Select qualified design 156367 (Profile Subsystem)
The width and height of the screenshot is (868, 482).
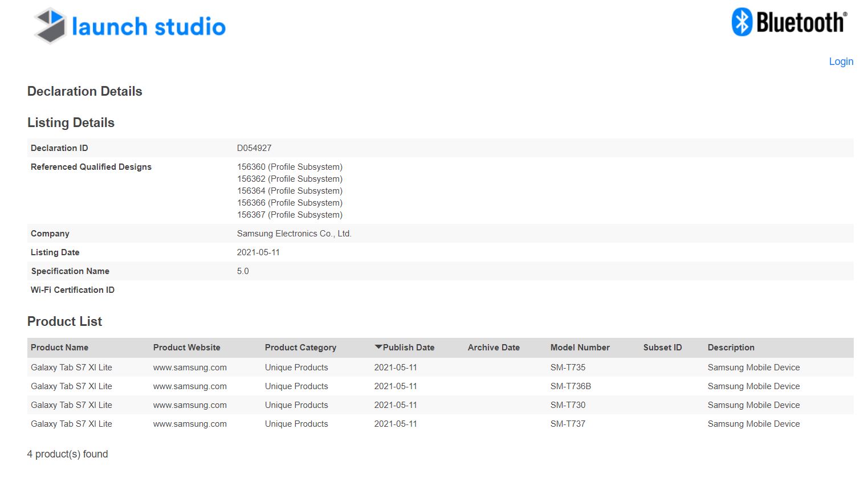pyautogui.click(x=290, y=215)
